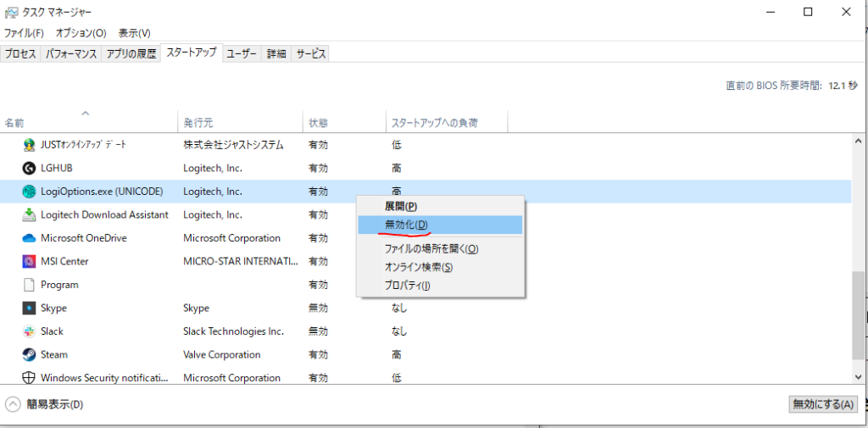Click the Skype app icon

point(28,308)
